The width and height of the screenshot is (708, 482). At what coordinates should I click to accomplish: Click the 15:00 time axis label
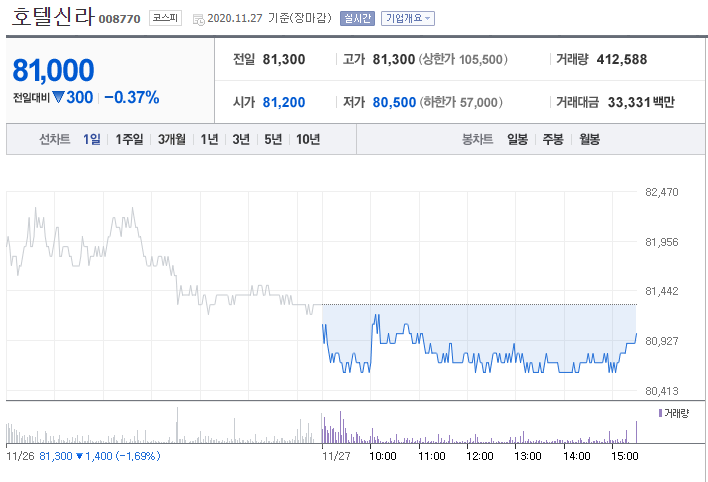tap(625, 456)
